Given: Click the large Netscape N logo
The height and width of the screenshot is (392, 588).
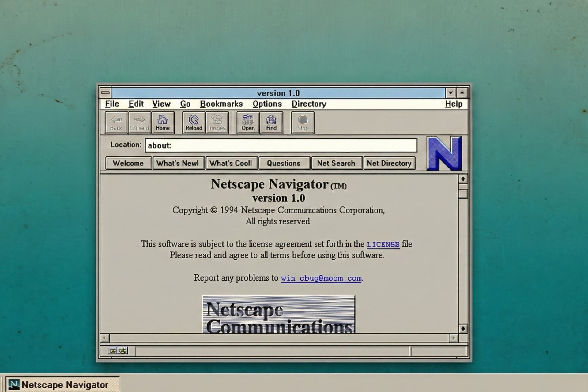Looking at the screenshot, I should click(x=444, y=153).
